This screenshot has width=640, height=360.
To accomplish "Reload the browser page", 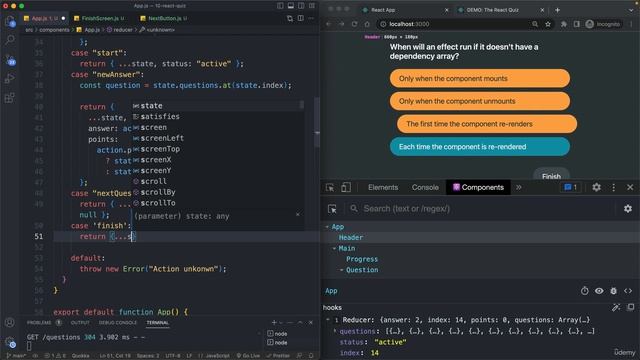I will click(354, 24).
